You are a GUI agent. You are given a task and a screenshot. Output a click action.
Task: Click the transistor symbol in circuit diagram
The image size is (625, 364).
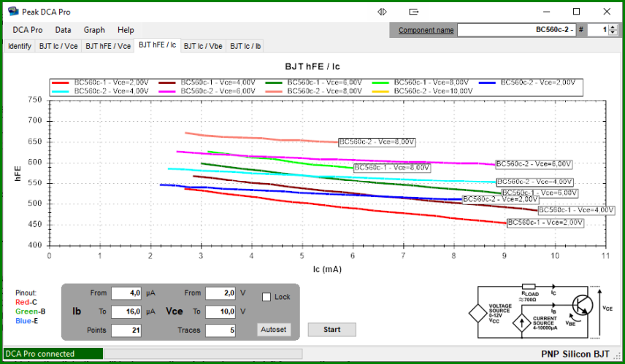click(582, 306)
